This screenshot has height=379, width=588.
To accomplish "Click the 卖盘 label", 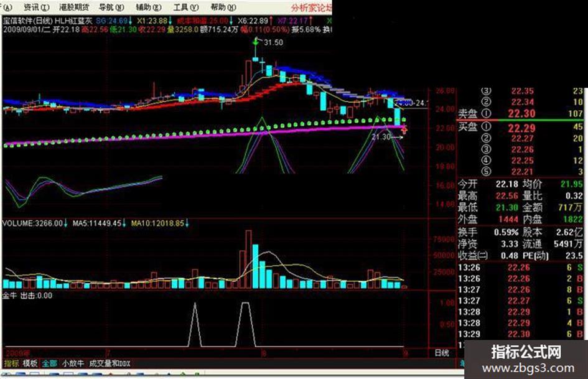I will click(468, 113).
